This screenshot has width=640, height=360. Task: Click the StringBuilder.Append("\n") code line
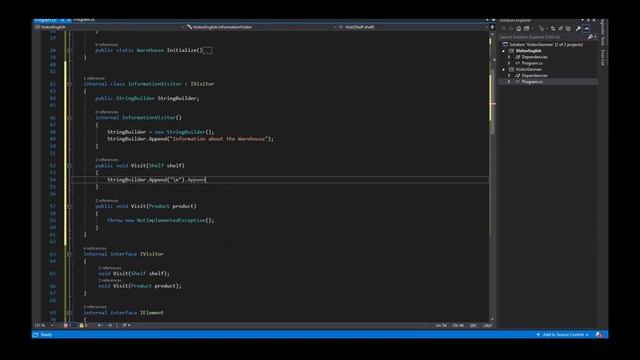pyautogui.click(x=157, y=180)
